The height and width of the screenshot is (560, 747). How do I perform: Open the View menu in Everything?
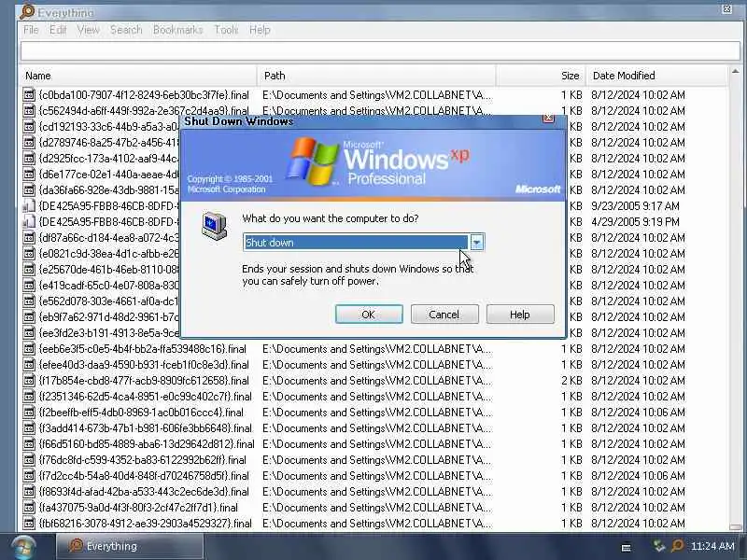(88, 30)
